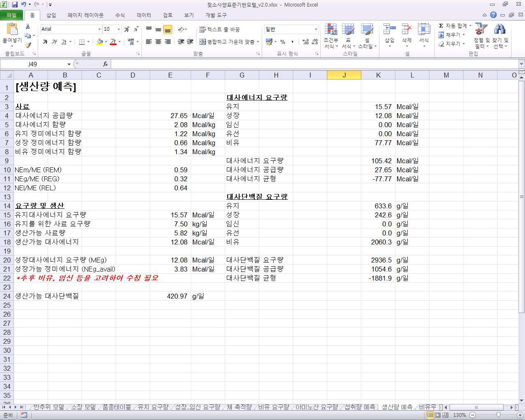Switch to Page Break Preview in status bar

coord(446,415)
